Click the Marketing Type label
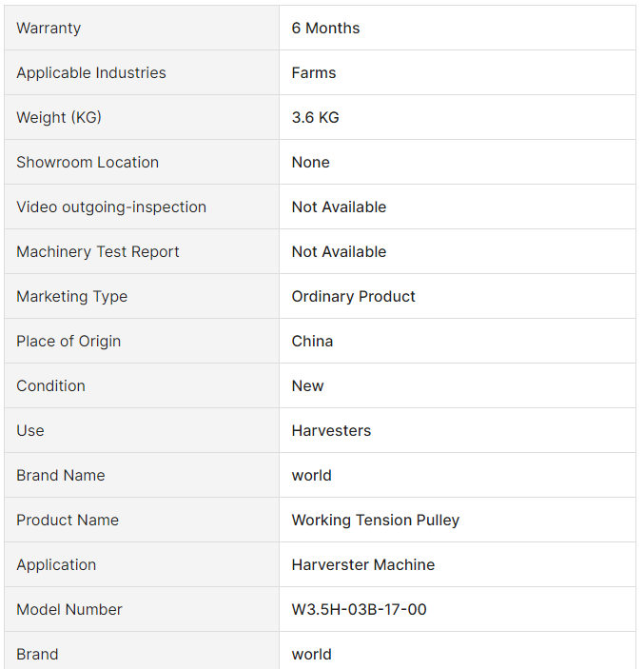This screenshot has width=644, height=669. (x=71, y=297)
